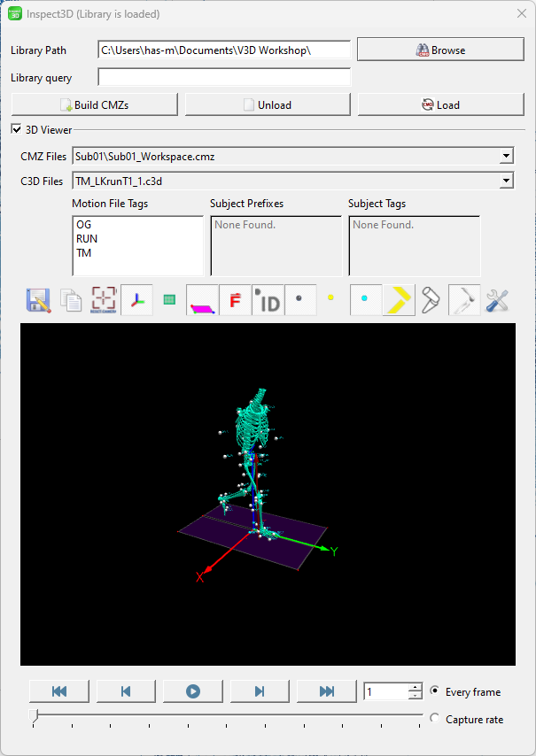The height and width of the screenshot is (756, 536).
Task: Click the Build CMZs button
Action: coord(95,104)
